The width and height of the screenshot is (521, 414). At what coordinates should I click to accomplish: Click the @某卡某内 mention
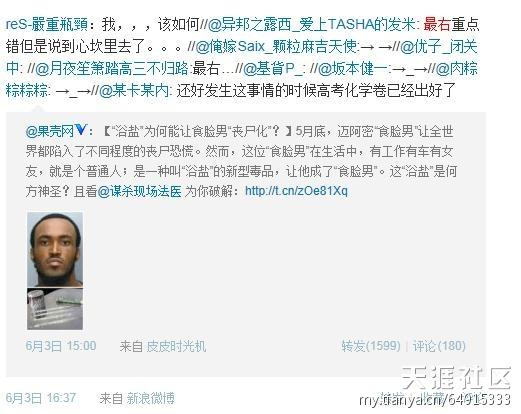coord(134,91)
